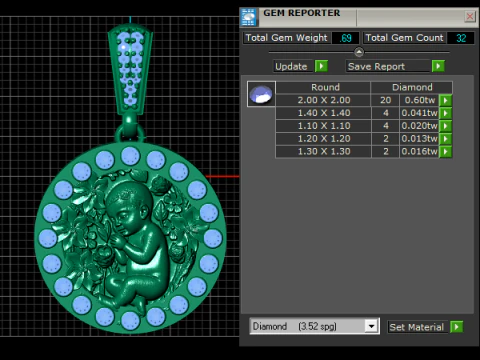Image resolution: width=480 pixels, height=360 pixels.
Task: Click the green arrow for 1.30 X 1.30 row
Action: 446,152
